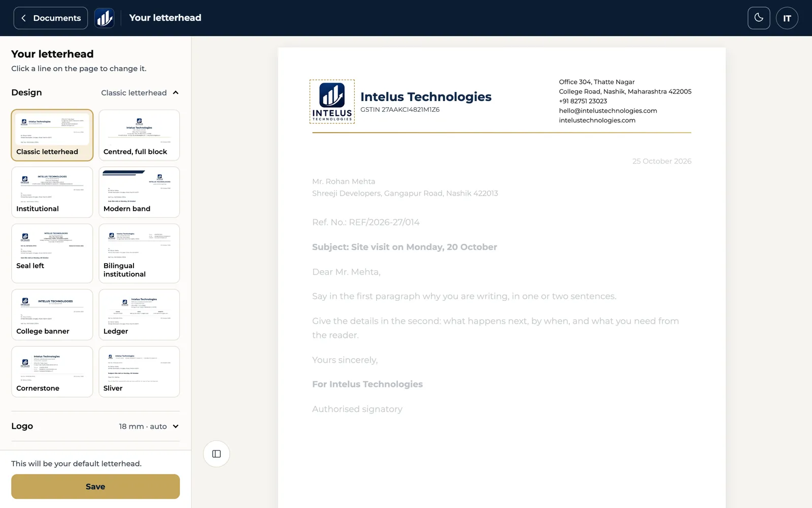Click the first paragraph placeholder text
Viewport: 812px width, 508px height.
pyautogui.click(x=464, y=296)
